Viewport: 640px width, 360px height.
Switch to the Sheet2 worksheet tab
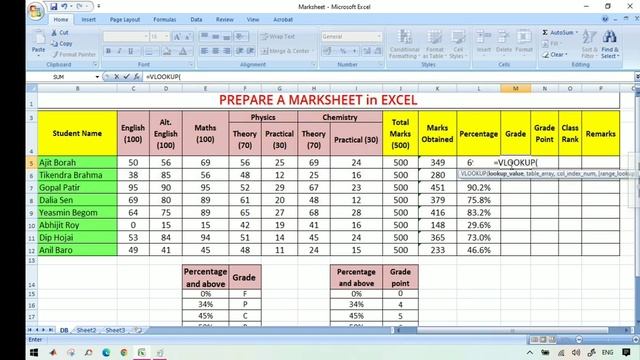(87, 330)
